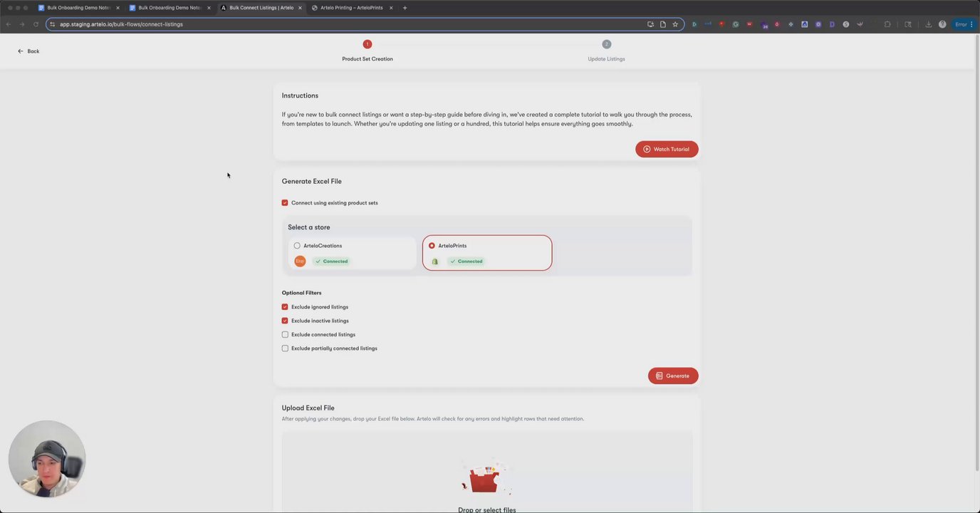Go to the Update Listings step label
Viewport: 980px width, 513px height.
click(607, 59)
